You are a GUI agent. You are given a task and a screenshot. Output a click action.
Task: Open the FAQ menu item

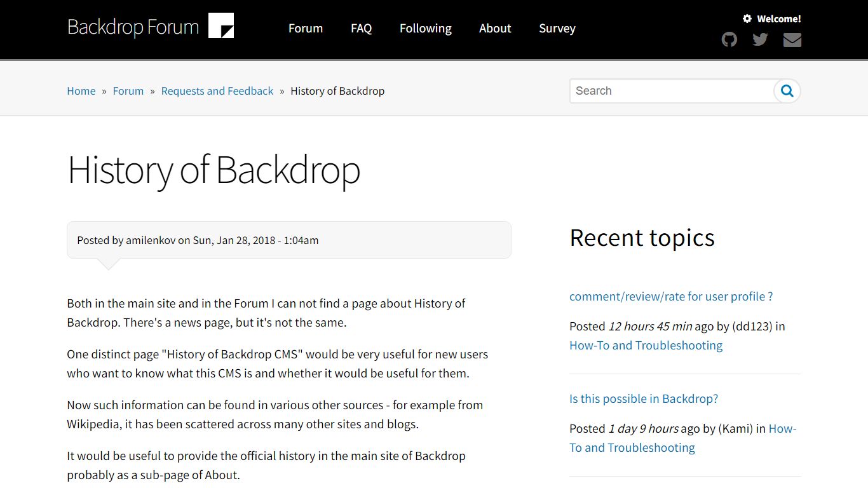tap(361, 29)
